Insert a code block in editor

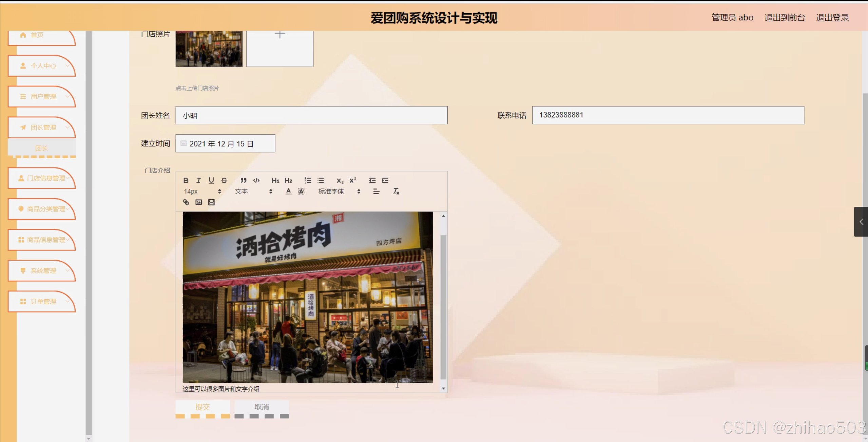click(256, 180)
